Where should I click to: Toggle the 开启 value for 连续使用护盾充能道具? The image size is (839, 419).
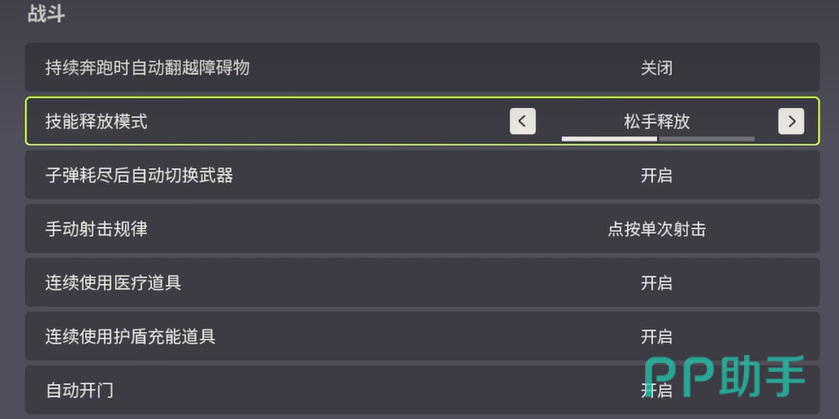pos(656,337)
